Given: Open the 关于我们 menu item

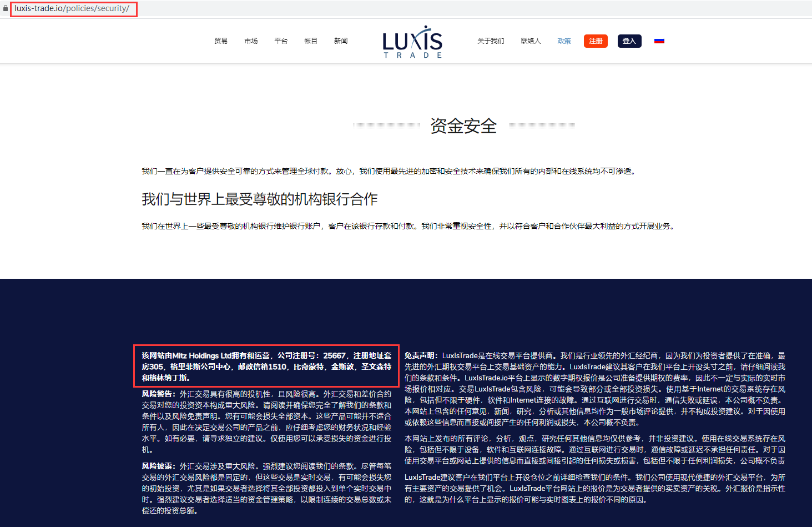Looking at the screenshot, I should 491,41.
